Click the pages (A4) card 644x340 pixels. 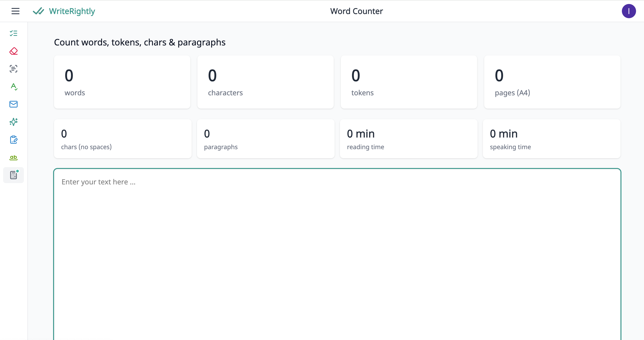[x=552, y=82]
